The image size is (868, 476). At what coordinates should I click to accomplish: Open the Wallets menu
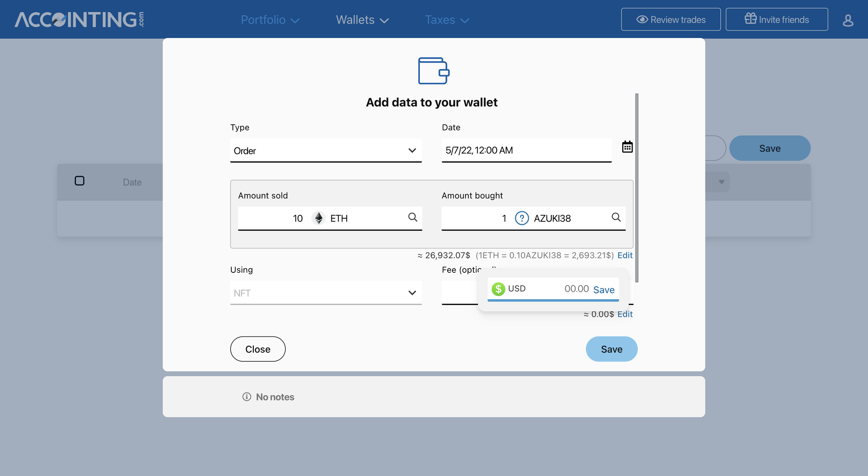[x=362, y=20]
